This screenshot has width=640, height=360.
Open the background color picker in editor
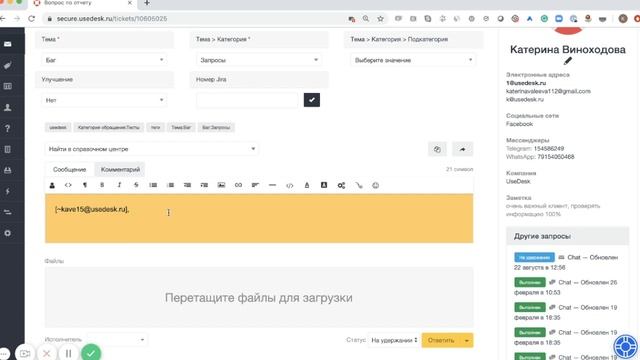pos(324,185)
